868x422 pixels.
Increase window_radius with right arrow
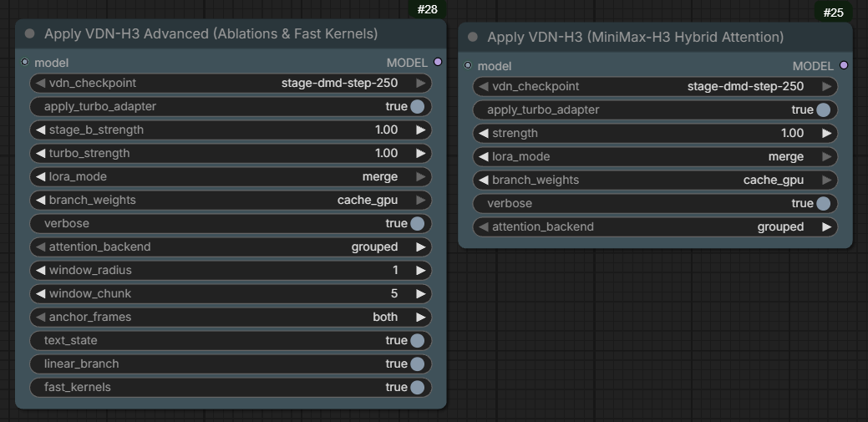click(421, 270)
